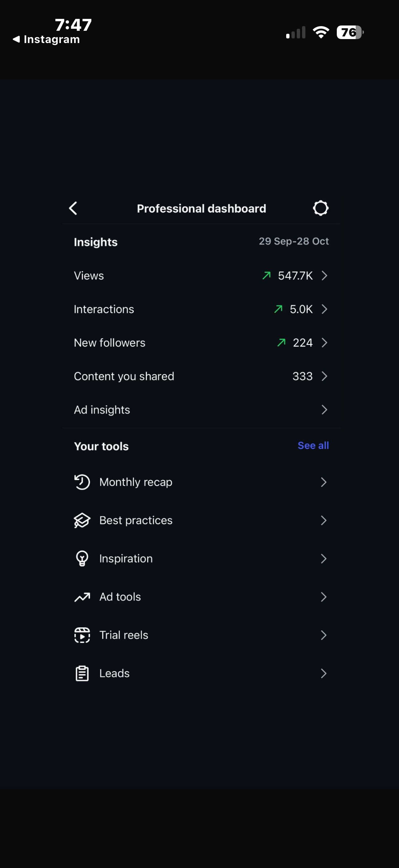
Task: Return to Instagram via status bar link
Action: tap(46, 39)
